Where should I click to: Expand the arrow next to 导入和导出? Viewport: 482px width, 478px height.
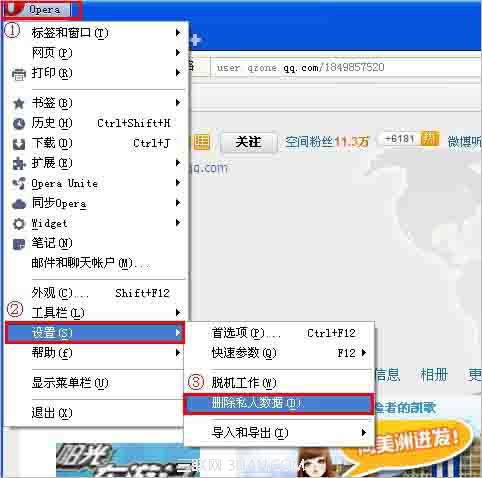[364, 433]
